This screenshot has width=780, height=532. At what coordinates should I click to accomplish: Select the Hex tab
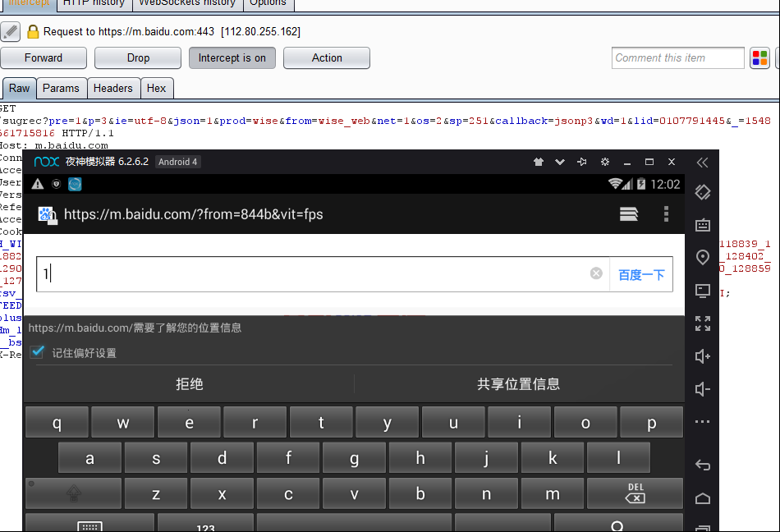[156, 88]
